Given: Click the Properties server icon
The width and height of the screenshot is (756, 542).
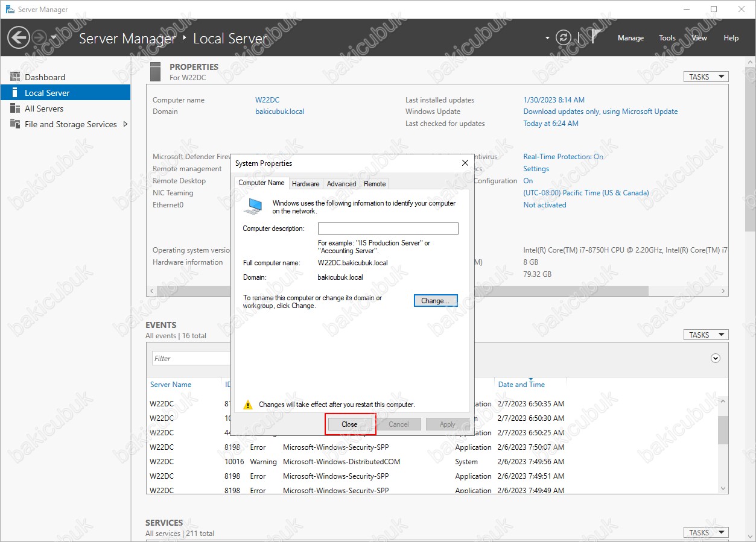Looking at the screenshot, I should pyautogui.click(x=156, y=71).
